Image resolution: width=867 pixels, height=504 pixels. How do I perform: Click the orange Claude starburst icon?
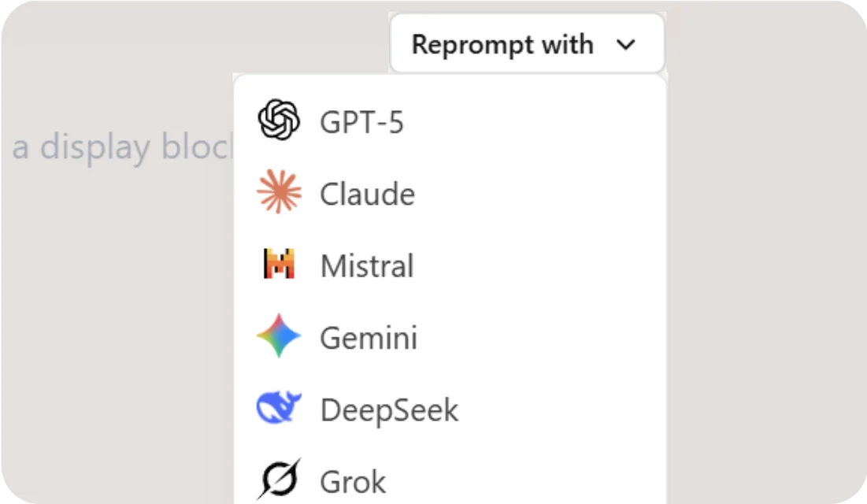tap(279, 194)
